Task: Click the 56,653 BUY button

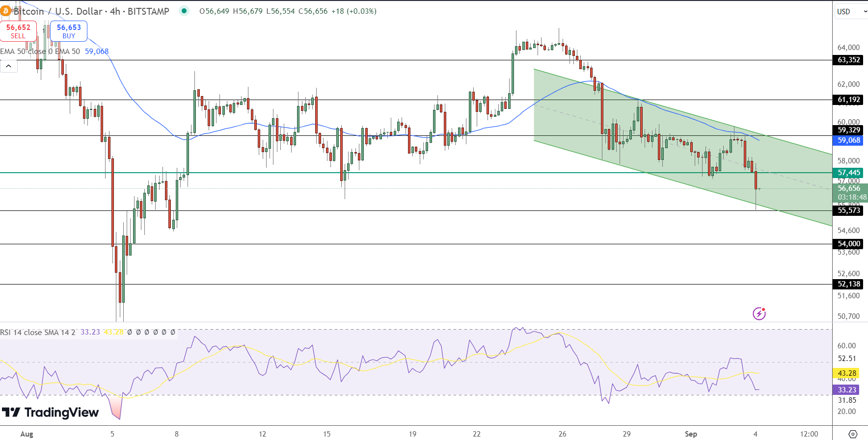Action: click(69, 31)
